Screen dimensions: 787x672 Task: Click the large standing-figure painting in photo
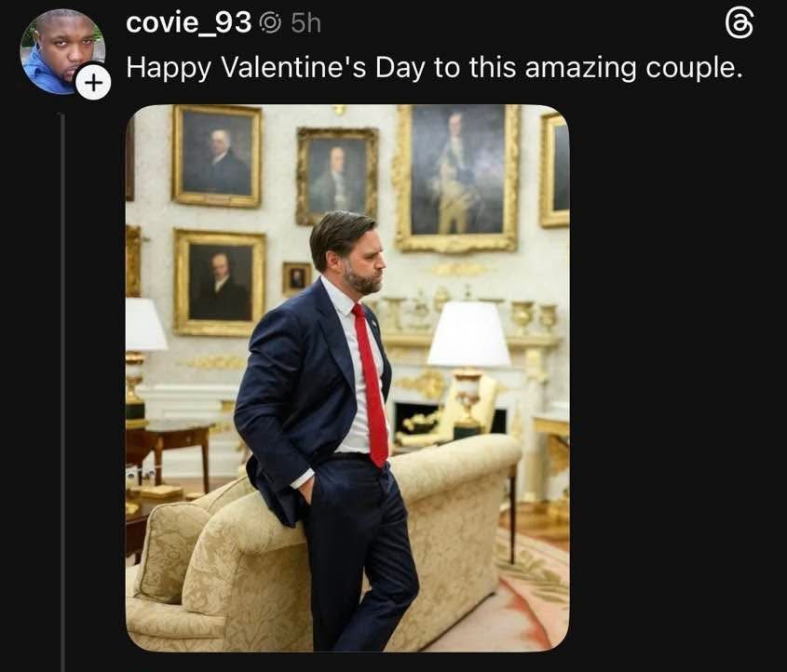(x=456, y=175)
